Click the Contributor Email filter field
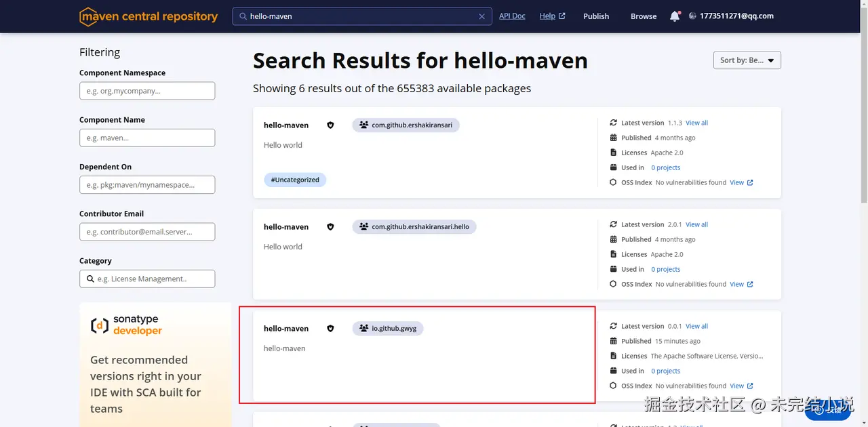The height and width of the screenshot is (427, 868). (147, 232)
